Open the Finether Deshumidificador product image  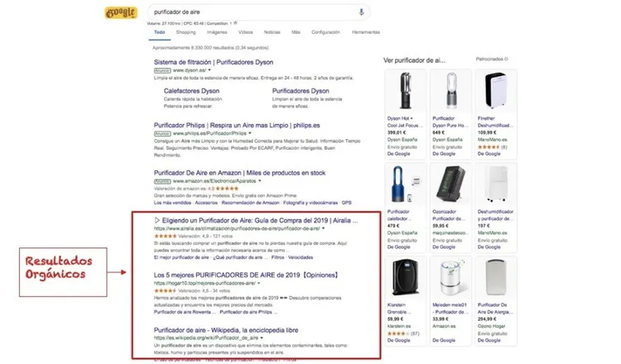495,91
